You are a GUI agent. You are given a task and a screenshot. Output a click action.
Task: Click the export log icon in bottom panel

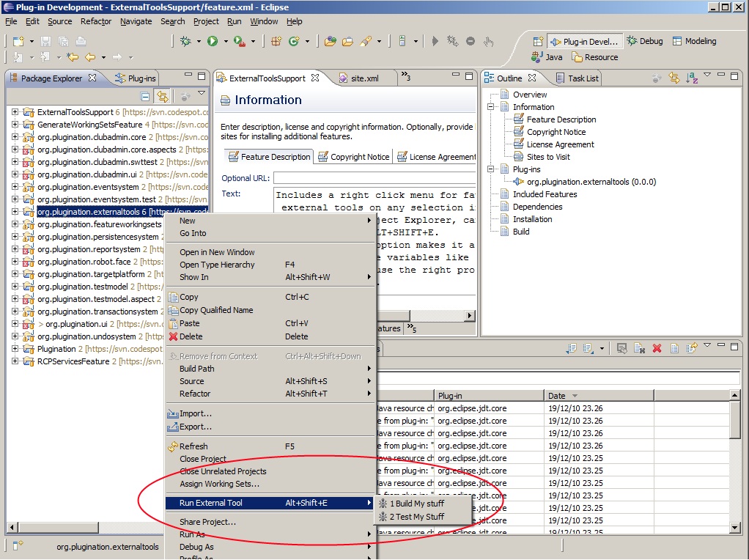tap(692, 348)
